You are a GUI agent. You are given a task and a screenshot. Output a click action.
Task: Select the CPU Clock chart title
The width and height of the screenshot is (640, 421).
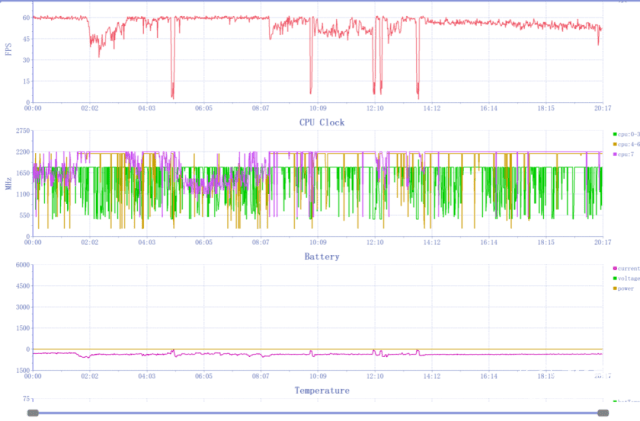pos(321,122)
